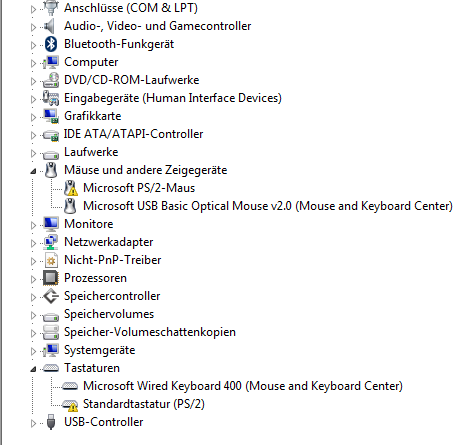The width and height of the screenshot is (466, 445).
Task: Expand the Eingabegeräte (Human Interface Devices) node
Action: (33, 99)
